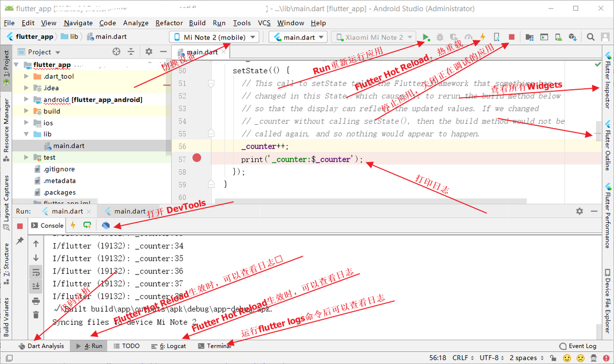Hide the Project panel with minus icon
Image resolution: width=614 pixels, height=364 pixels.
(x=163, y=52)
